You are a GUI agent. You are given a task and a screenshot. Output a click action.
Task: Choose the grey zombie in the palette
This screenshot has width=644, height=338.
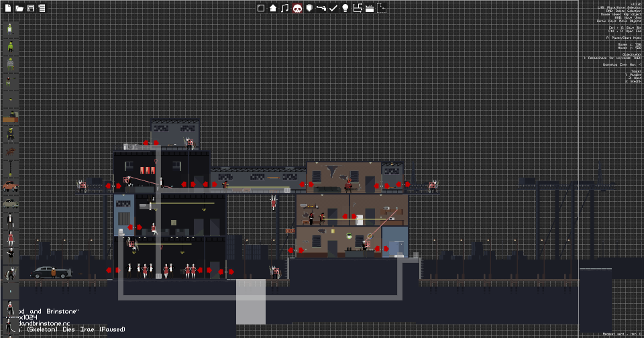10,64
